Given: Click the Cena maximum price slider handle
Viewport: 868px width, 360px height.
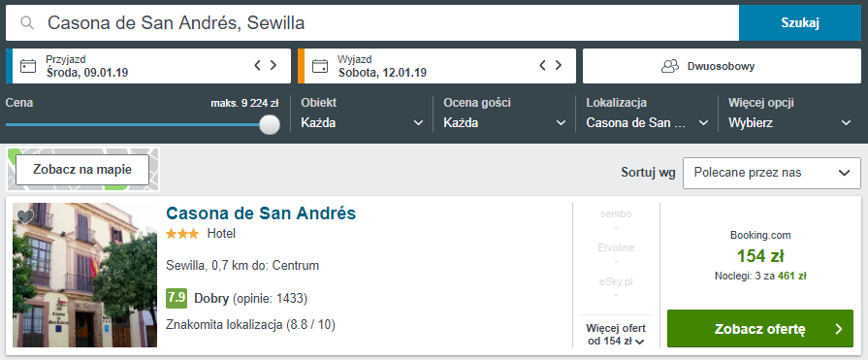Looking at the screenshot, I should point(270,124).
